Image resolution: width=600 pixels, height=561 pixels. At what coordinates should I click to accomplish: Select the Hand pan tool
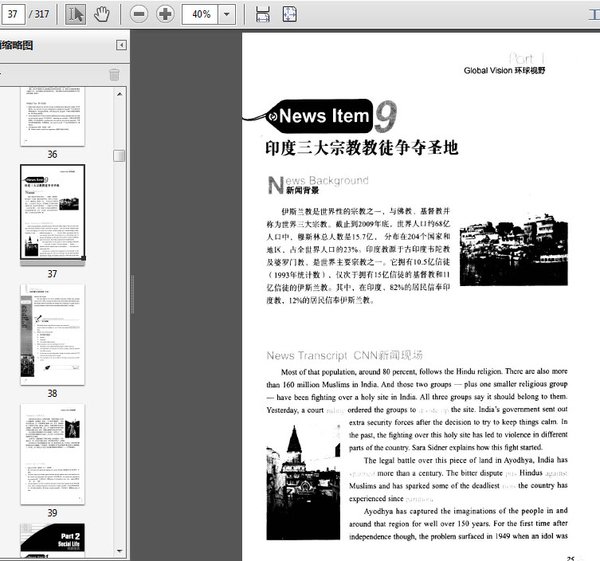coord(102,14)
